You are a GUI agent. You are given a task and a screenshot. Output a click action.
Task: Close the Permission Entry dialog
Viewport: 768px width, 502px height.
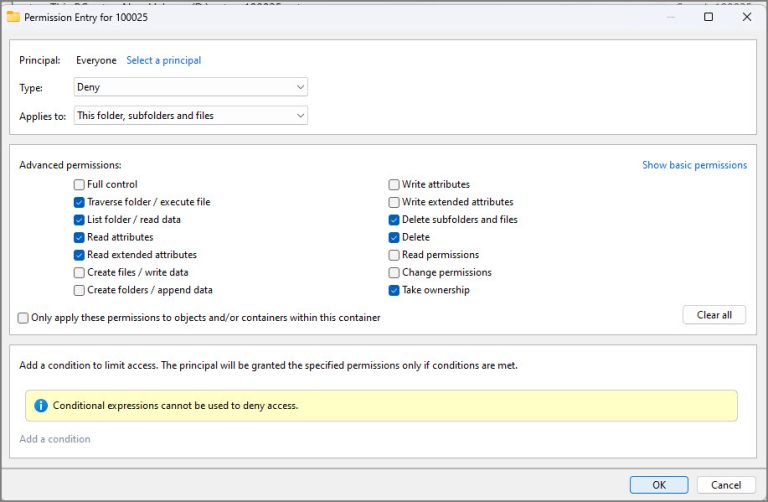pos(746,17)
